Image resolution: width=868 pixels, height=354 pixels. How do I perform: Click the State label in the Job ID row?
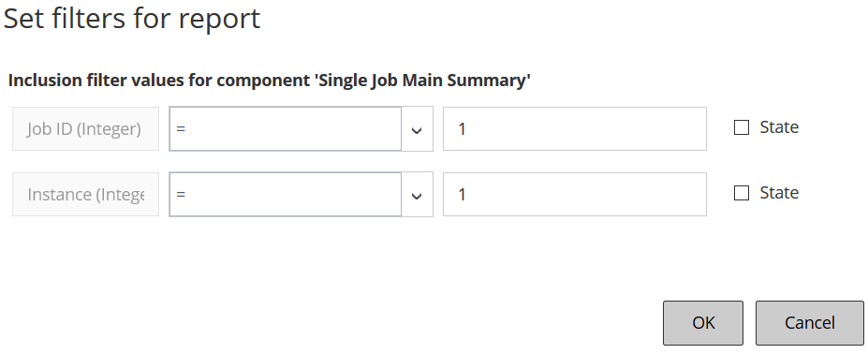(x=779, y=127)
